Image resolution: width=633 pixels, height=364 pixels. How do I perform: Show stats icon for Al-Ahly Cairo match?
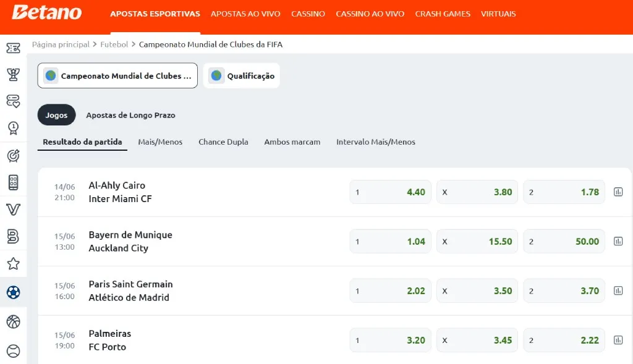tap(618, 192)
